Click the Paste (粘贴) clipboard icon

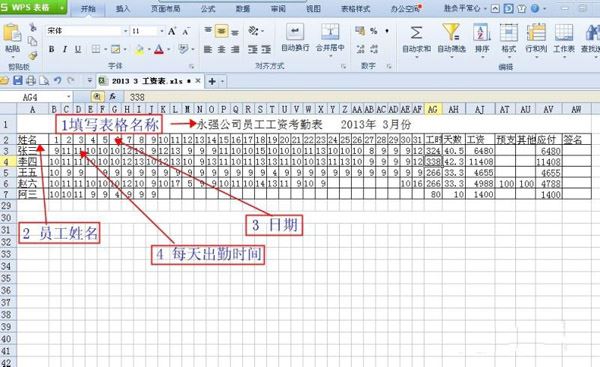[x=12, y=33]
